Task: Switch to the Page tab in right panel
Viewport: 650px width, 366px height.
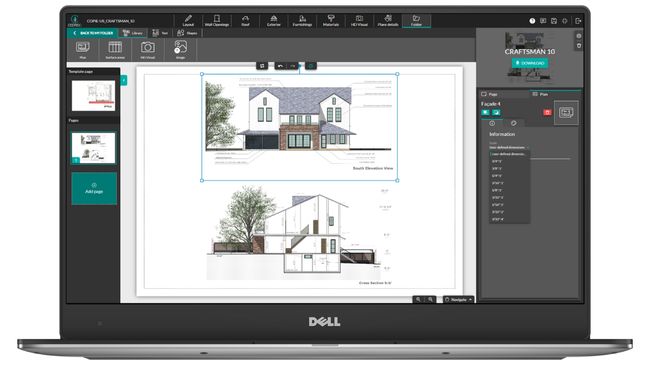Action: pos(489,94)
